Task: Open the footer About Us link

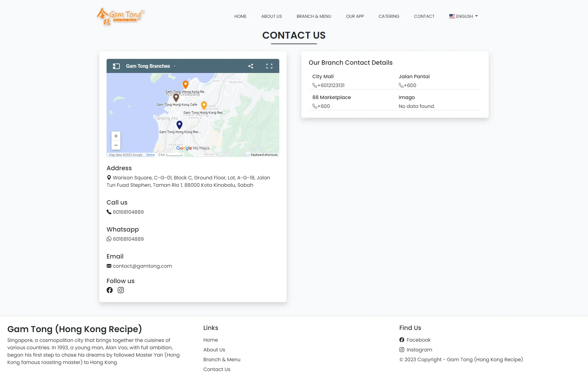Action: [214, 350]
